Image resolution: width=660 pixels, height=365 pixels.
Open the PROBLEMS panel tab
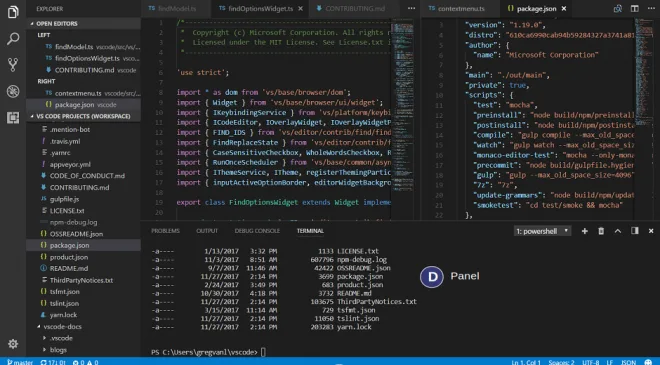(165, 231)
